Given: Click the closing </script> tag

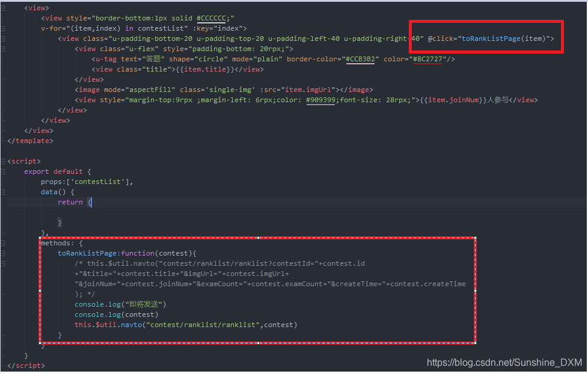Looking at the screenshot, I should pyautogui.click(x=26, y=366).
